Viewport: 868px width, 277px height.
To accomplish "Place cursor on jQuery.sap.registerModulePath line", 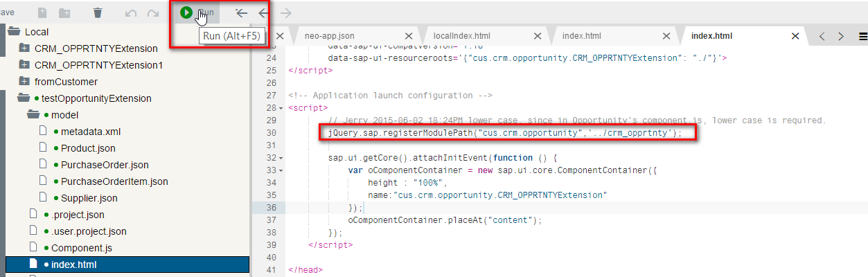I will [x=505, y=133].
